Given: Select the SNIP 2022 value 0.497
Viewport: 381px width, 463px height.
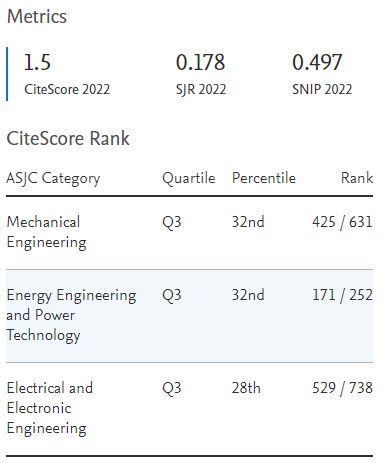Looking at the screenshot, I should click(x=317, y=62).
